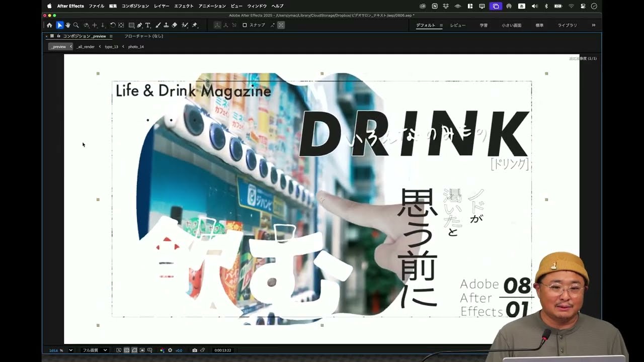The height and width of the screenshot is (362, 644).
Task: Select the Pan camera tool
Action: [94, 25]
